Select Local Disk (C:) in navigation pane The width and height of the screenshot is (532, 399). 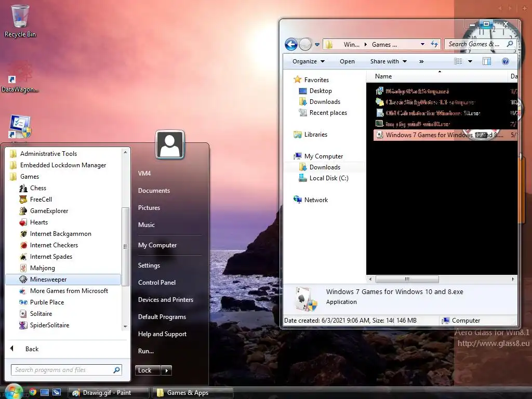329,178
